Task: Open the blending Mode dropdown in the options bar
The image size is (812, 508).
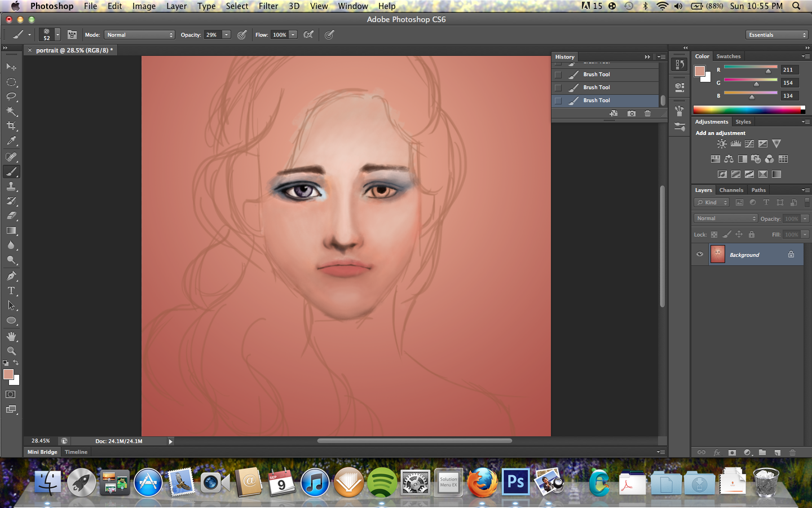Action: [x=139, y=34]
